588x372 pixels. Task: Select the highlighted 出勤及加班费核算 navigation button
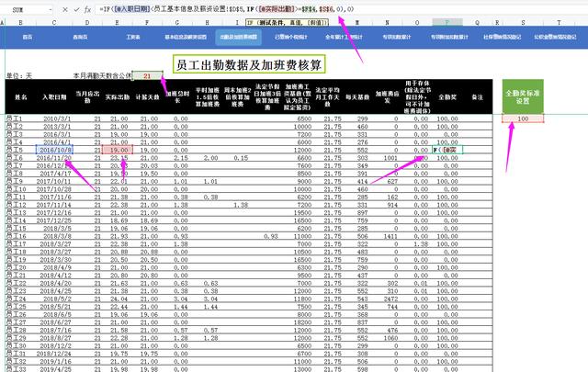[239, 37]
